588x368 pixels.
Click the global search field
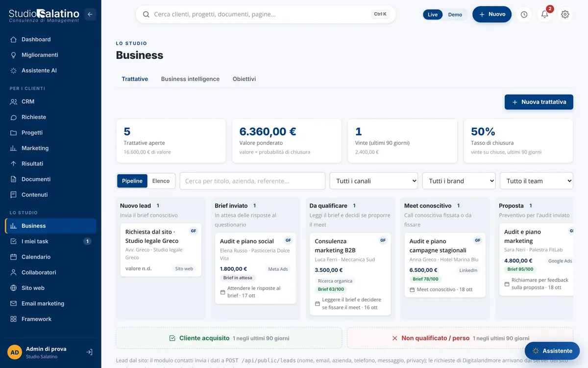[266, 14]
